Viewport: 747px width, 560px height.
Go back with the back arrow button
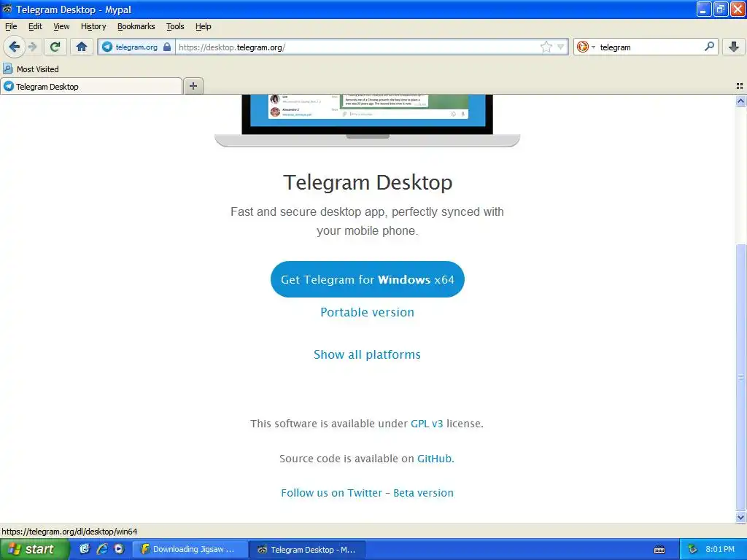click(14, 47)
